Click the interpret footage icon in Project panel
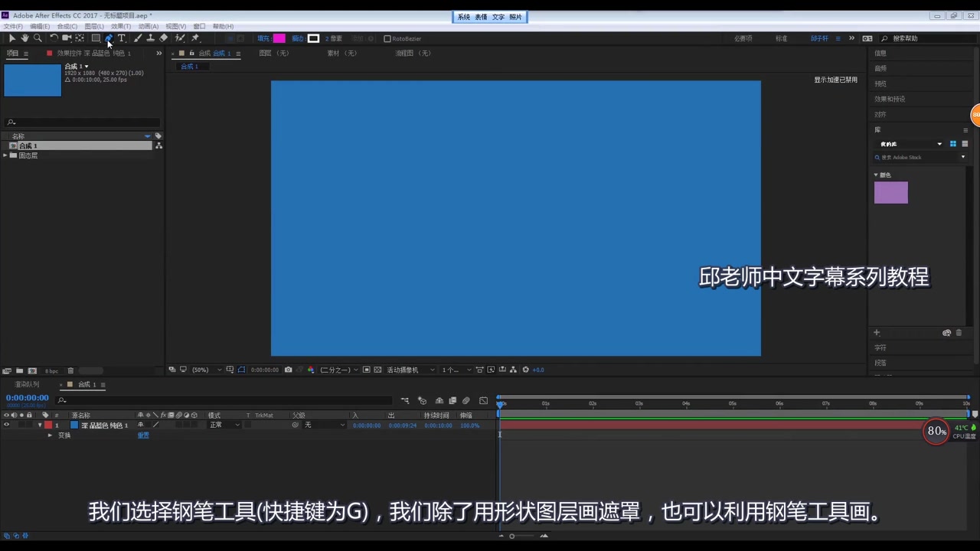 [7, 371]
